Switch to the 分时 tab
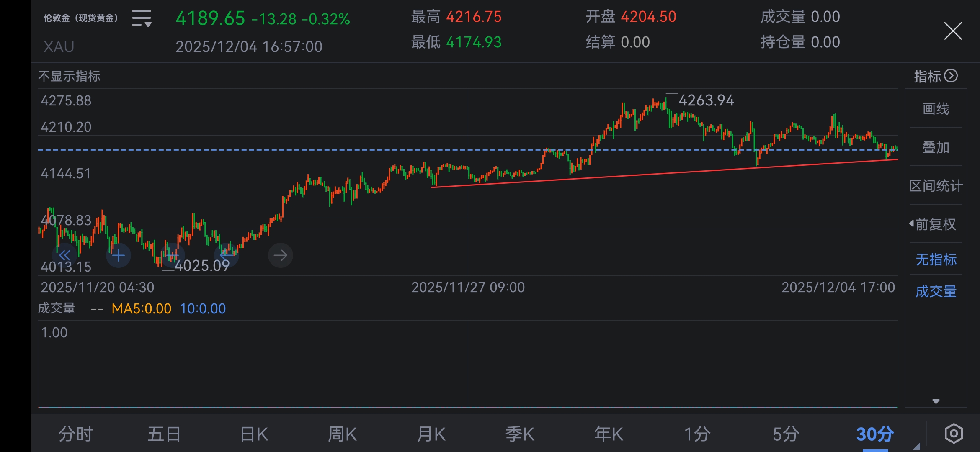The image size is (980, 452). (76, 434)
